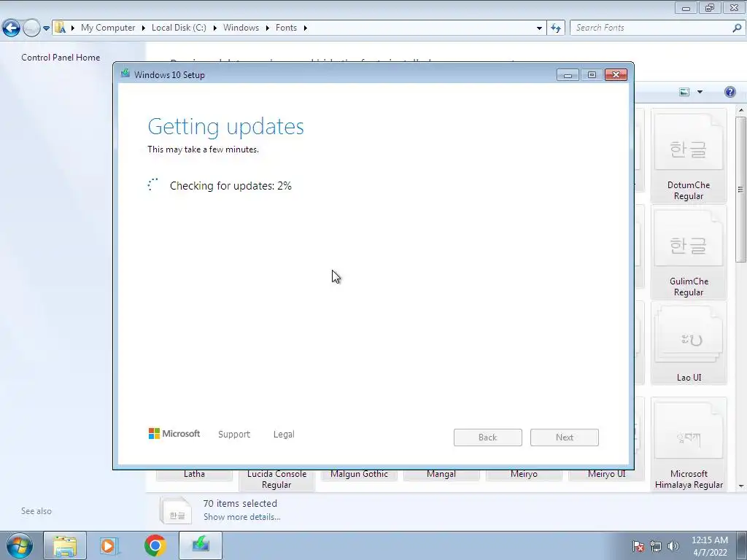
Task: Click Show more details link
Action: (x=242, y=517)
